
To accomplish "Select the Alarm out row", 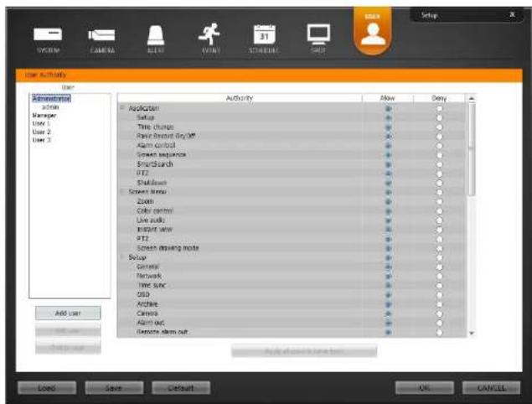I will (x=292, y=323).
